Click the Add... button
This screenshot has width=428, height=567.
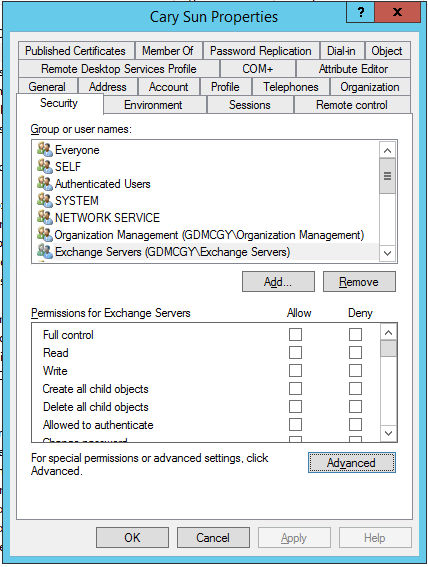coord(278,282)
